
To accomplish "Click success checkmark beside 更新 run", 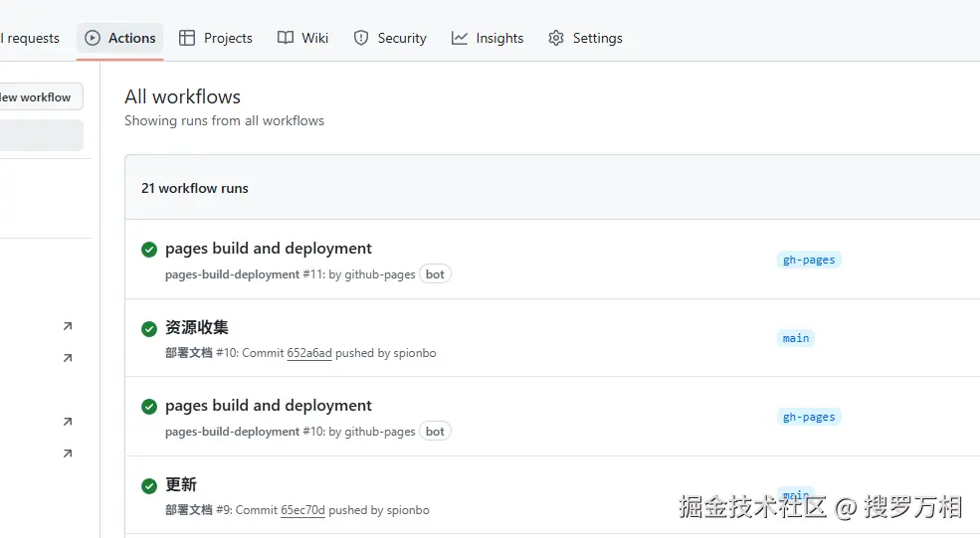I will [149, 485].
